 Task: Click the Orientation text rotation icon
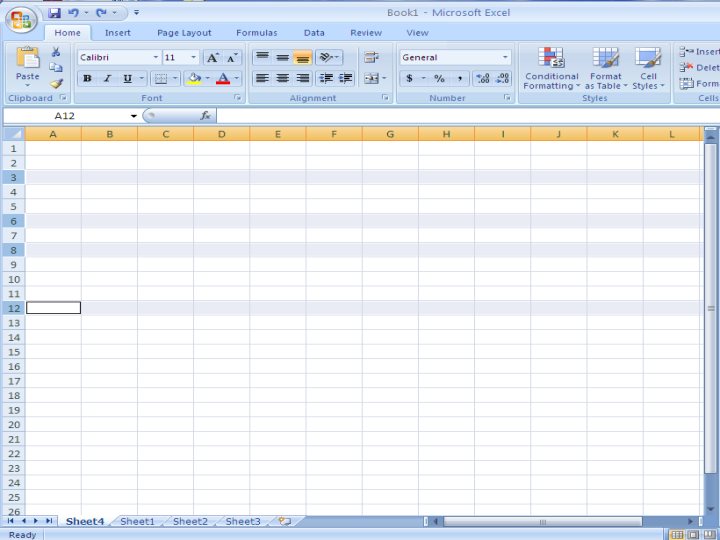(x=326, y=57)
